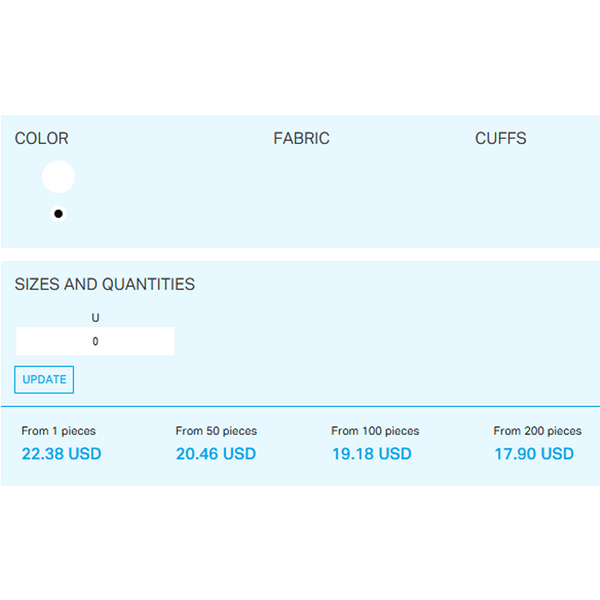
Task: Click the 22.38 USD price
Action: click(61, 454)
